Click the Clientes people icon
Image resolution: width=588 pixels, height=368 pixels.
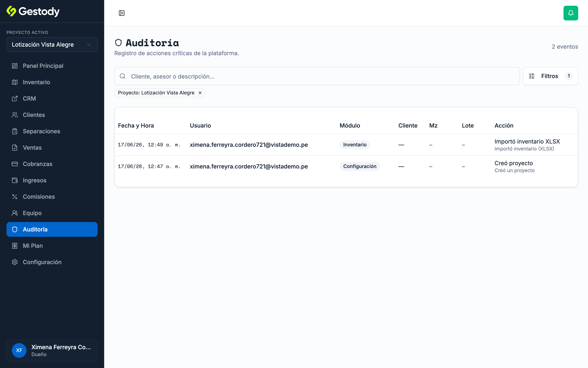click(14, 115)
